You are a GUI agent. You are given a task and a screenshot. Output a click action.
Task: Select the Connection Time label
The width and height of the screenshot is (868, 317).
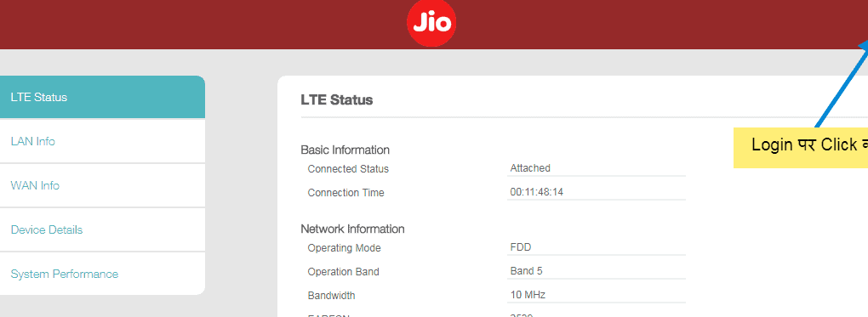click(346, 193)
